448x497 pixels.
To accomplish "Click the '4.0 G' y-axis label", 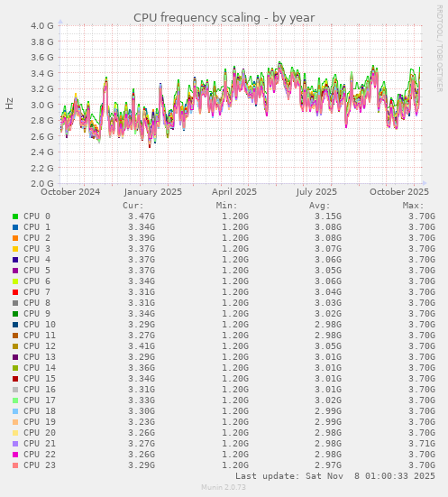I will [x=42, y=25].
